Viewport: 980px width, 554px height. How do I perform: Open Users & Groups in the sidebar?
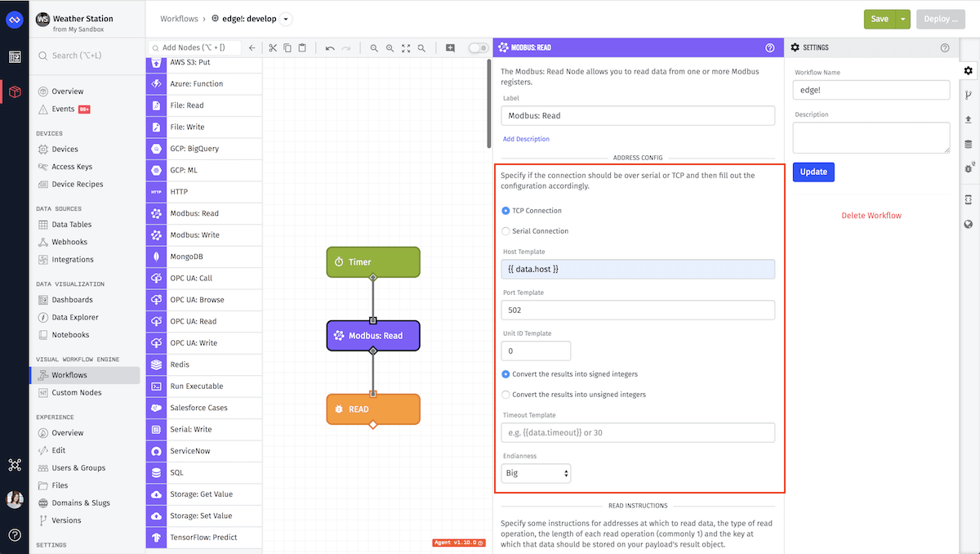point(78,468)
